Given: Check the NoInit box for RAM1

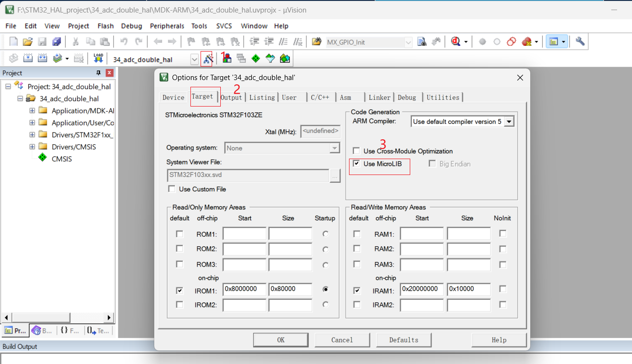Looking at the screenshot, I should coord(503,234).
